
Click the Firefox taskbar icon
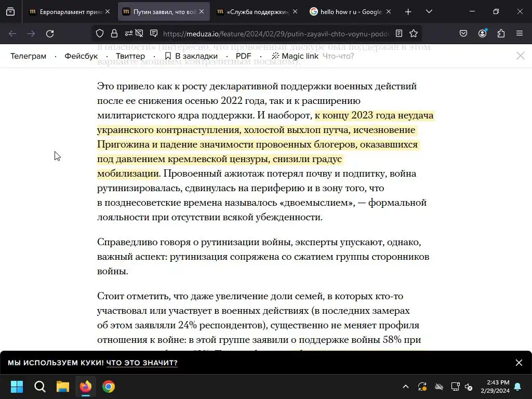pos(86,387)
